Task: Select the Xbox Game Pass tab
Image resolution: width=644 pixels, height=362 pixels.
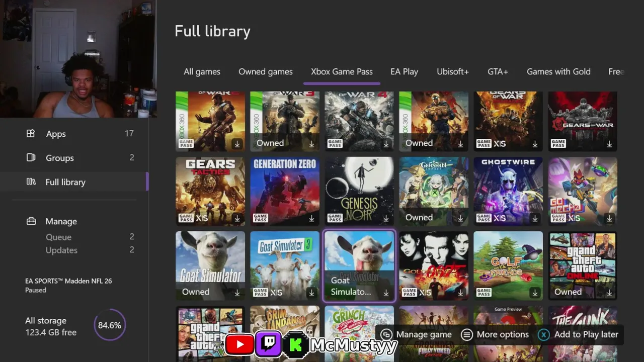Action: (342, 71)
